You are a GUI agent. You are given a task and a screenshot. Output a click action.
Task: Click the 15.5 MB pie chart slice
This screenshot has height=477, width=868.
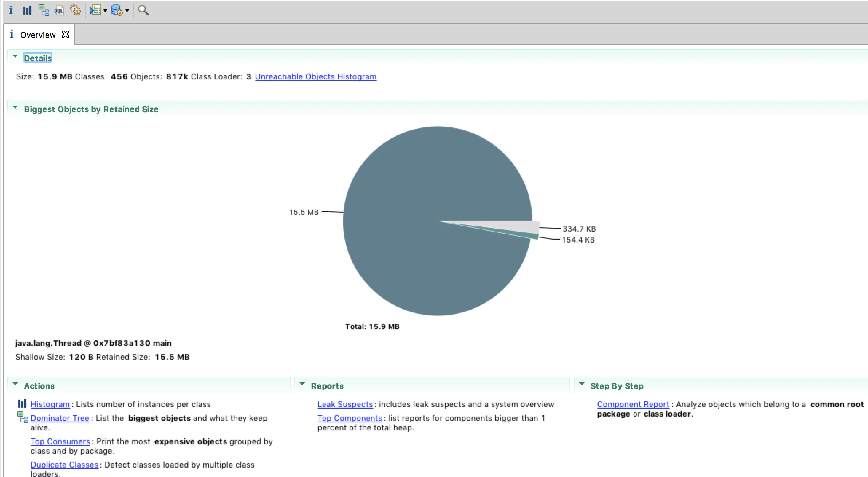coord(419,182)
